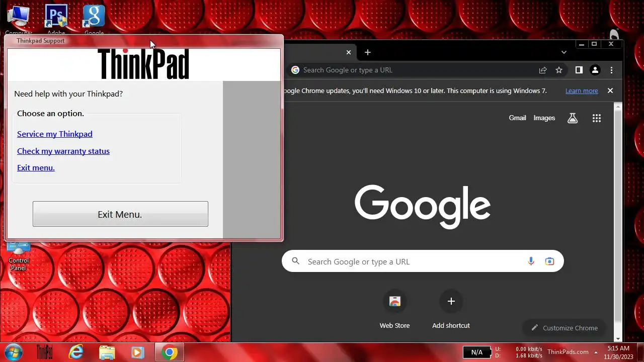This screenshot has height=362, width=644.
Task: Open Control Panel desktop icon
Action: (x=19, y=256)
